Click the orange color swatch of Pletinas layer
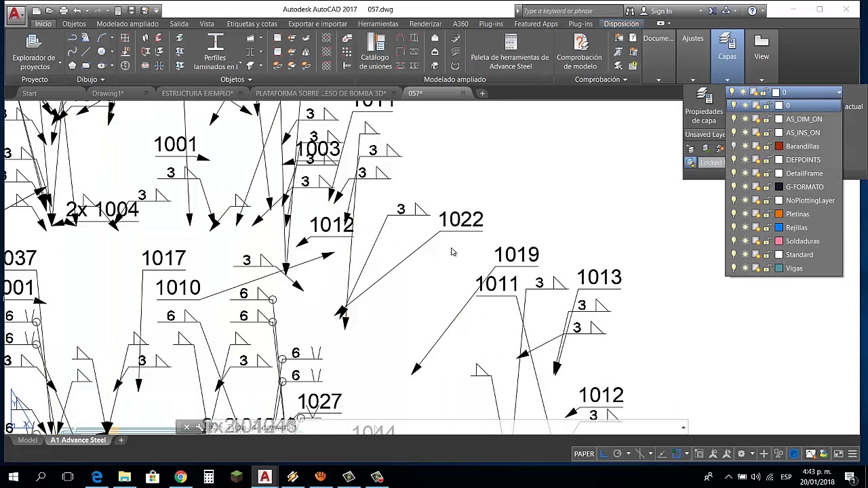The image size is (868, 488). 779,214
